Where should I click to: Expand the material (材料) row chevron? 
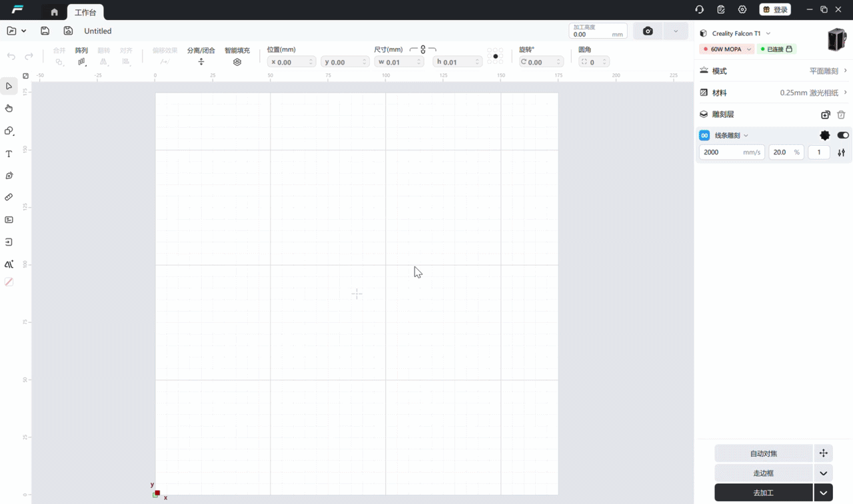click(846, 93)
